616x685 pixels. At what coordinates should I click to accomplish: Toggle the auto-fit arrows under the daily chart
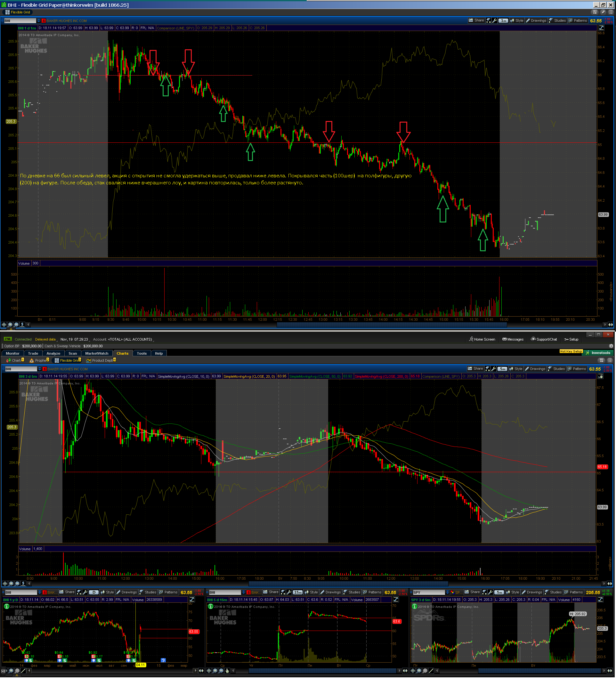[x=201, y=671]
